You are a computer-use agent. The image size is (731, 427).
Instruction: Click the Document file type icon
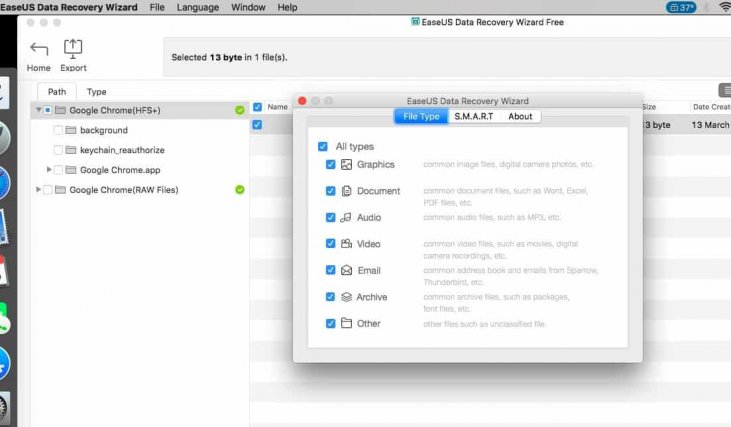click(347, 191)
